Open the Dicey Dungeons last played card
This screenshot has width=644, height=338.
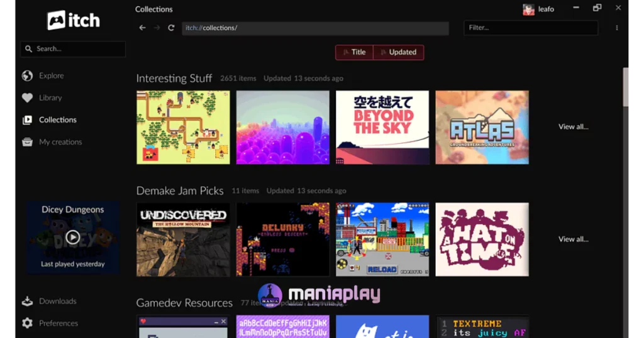[x=73, y=237]
